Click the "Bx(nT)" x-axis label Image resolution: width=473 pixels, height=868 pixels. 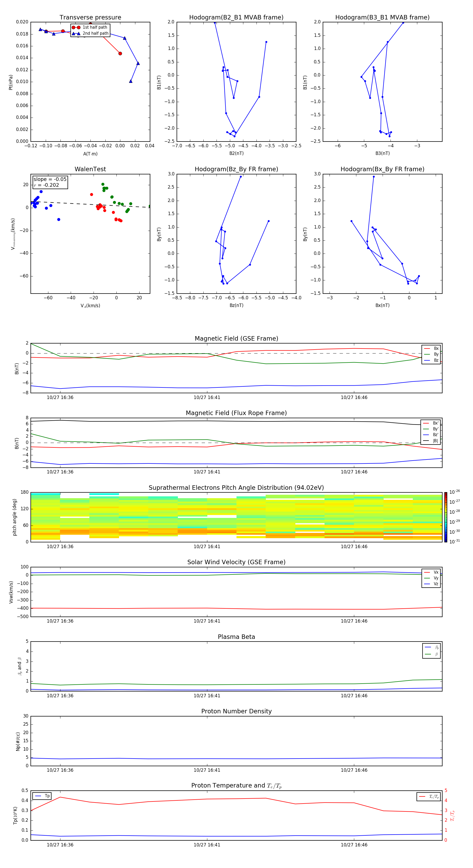coord(382,306)
